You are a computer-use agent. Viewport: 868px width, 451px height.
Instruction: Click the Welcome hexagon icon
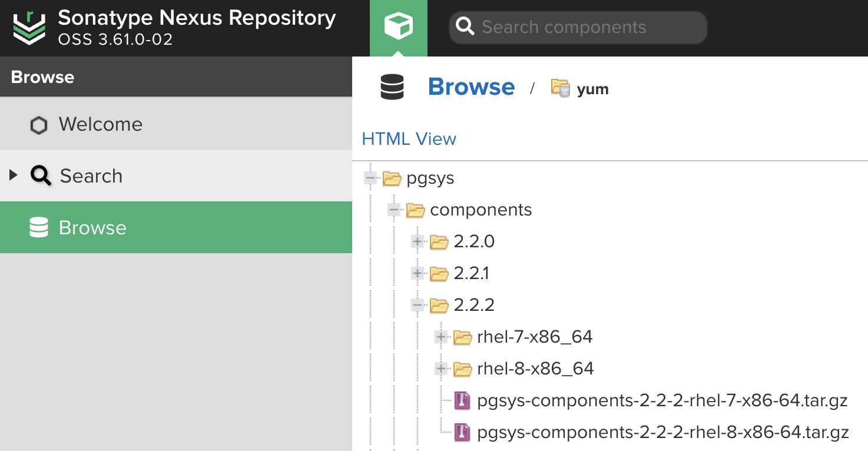(39, 125)
